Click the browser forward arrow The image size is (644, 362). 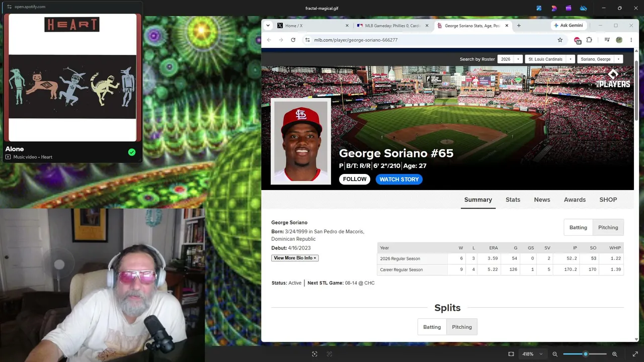click(281, 40)
